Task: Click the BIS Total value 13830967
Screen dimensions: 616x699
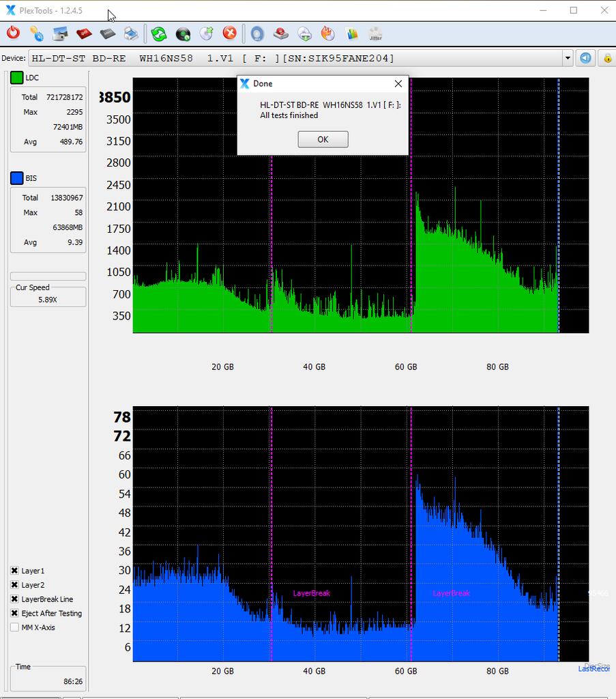Action: 67,197
